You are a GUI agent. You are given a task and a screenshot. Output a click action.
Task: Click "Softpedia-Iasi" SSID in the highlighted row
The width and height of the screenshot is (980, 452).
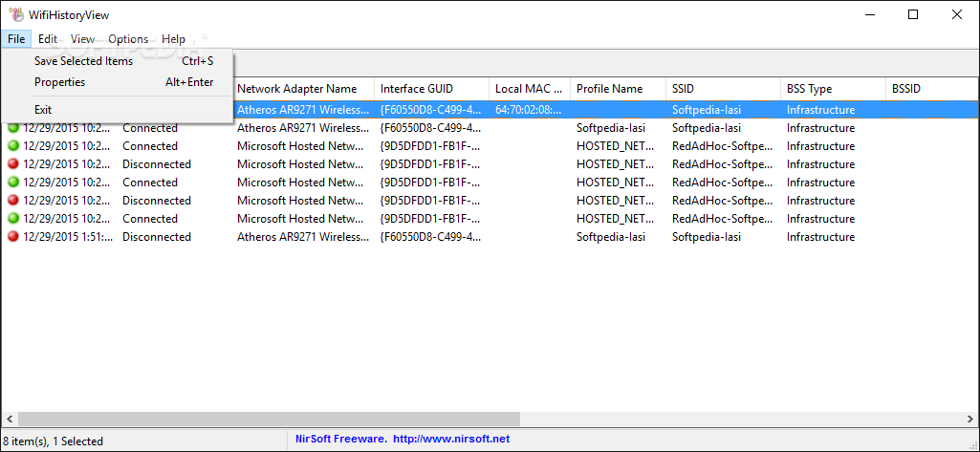[x=707, y=110]
